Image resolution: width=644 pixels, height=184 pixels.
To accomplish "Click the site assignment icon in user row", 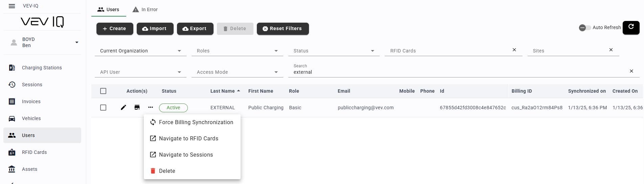I will pyautogui.click(x=137, y=108).
